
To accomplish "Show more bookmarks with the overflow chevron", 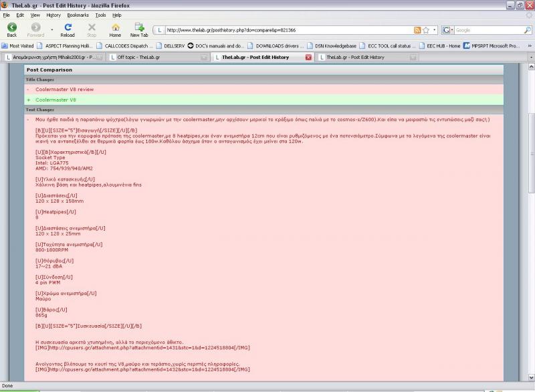I will click(x=530, y=45).
